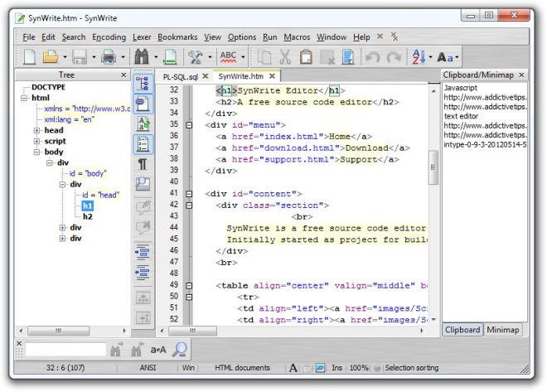Open the Encoding menu

coord(109,37)
